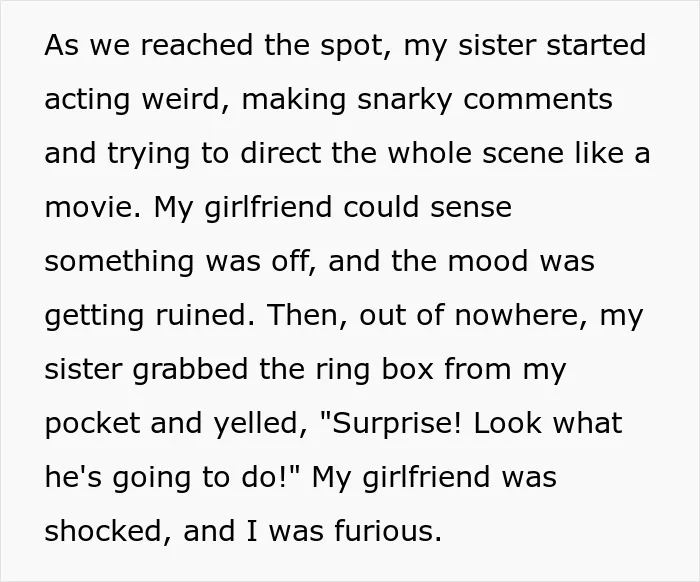This screenshot has height=582, width=700.
Task: Click the word "ruined" in the paragraph
Action: [200, 315]
